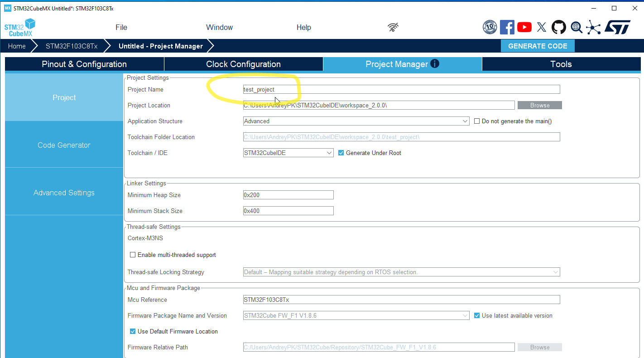
Task: Switch to the Tools tab
Action: click(561, 64)
